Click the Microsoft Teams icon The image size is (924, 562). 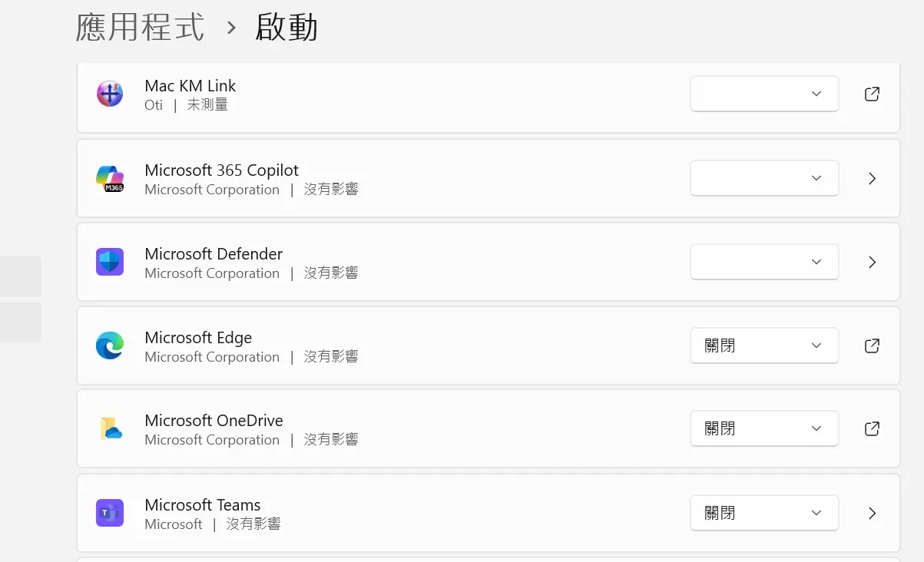tap(110, 513)
